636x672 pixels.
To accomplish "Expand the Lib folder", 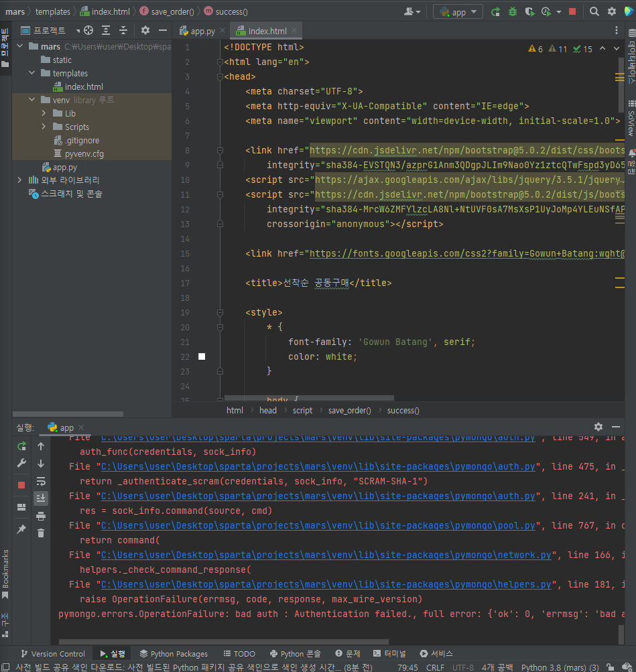I will [44, 113].
